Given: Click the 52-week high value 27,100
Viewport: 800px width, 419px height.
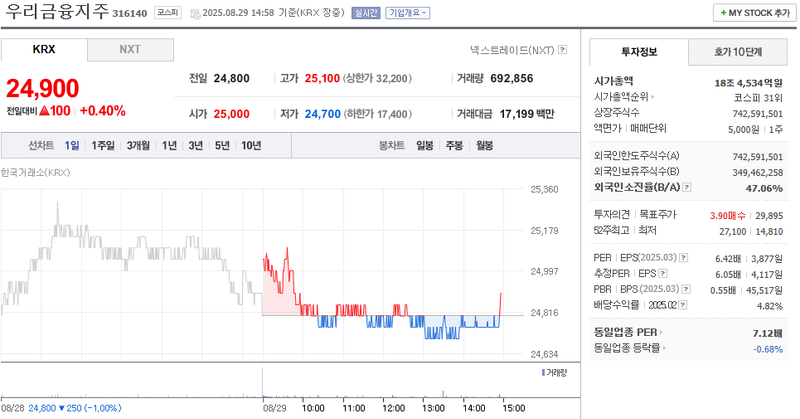Looking at the screenshot, I should pos(733,232).
